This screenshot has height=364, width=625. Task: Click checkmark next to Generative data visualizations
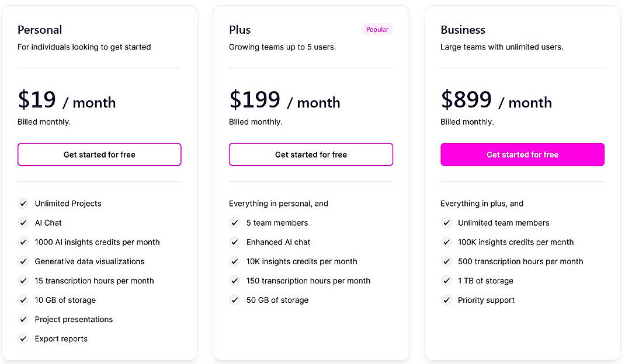pos(23,261)
